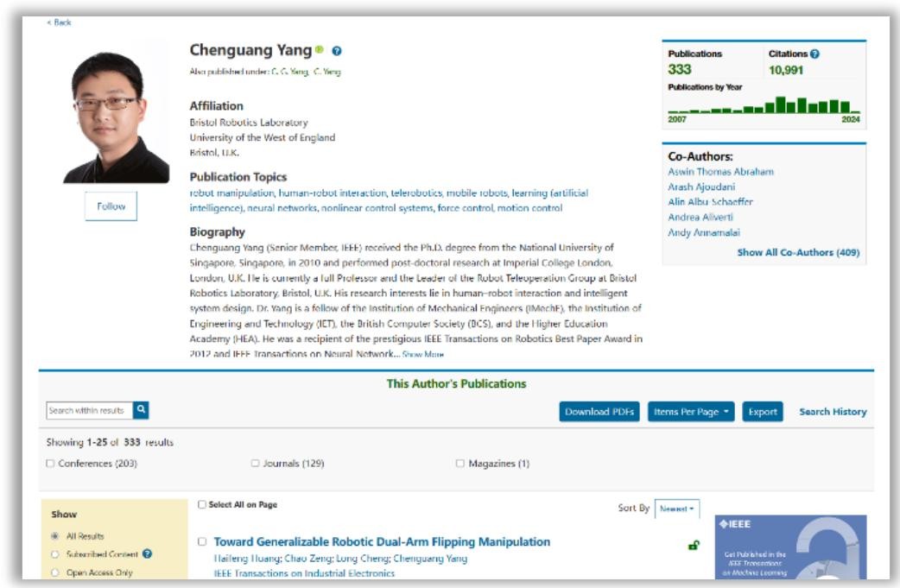This screenshot has width=900, height=588.
Task: Go back using the Back link
Action: [x=59, y=22]
